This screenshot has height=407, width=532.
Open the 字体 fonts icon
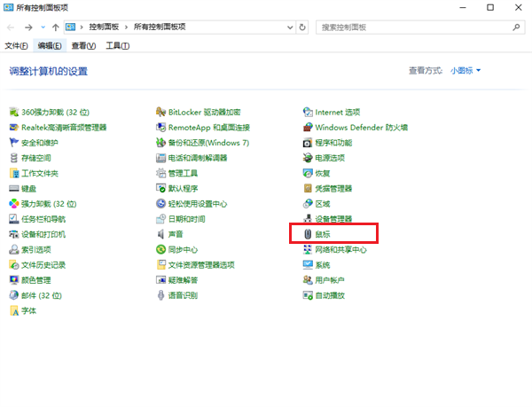(13, 310)
